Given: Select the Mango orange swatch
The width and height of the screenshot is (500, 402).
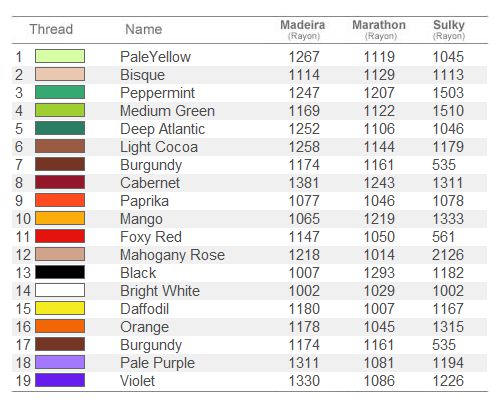Looking at the screenshot, I should [x=60, y=218].
